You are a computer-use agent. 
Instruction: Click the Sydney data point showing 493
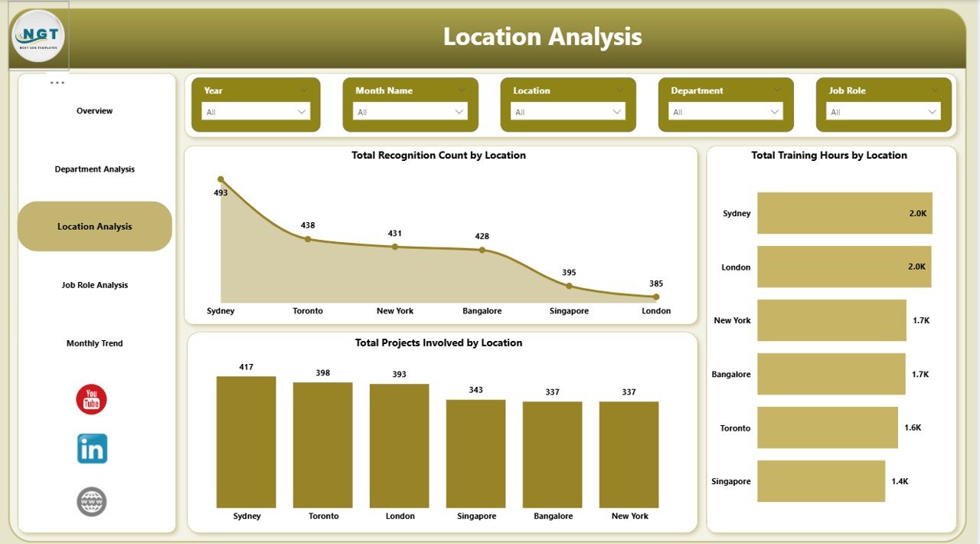coord(220,179)
